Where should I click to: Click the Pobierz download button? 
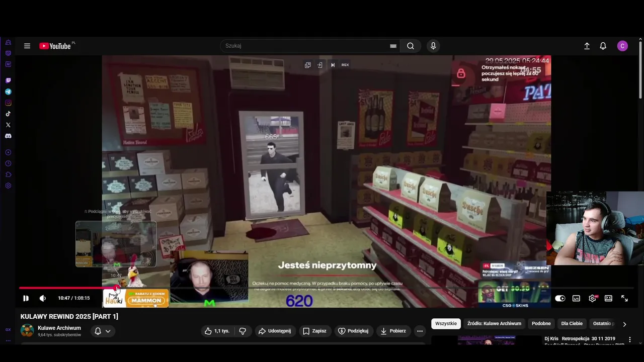point(393,331)
